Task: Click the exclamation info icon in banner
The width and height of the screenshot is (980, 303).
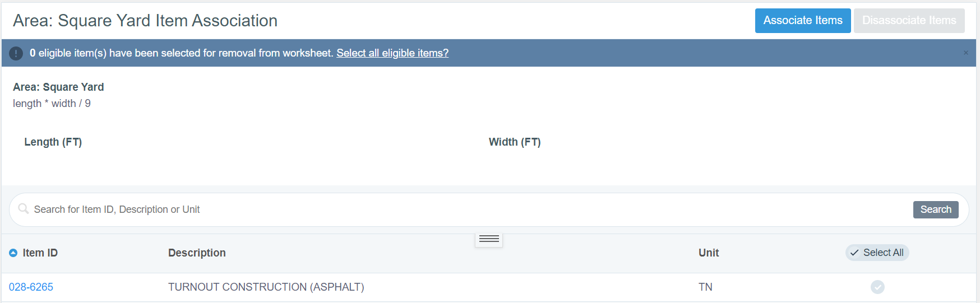Action: 16,53
